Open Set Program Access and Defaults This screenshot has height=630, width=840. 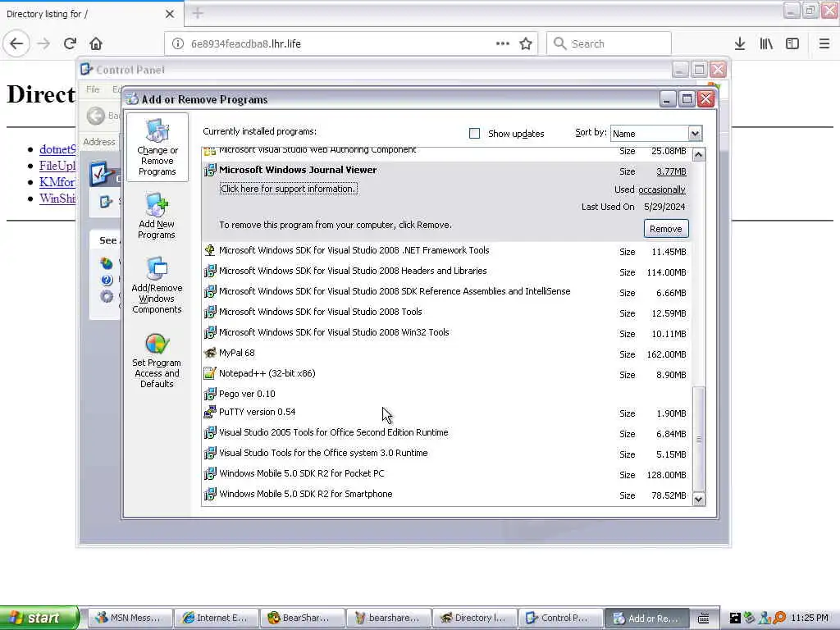[x=157, y=360]
